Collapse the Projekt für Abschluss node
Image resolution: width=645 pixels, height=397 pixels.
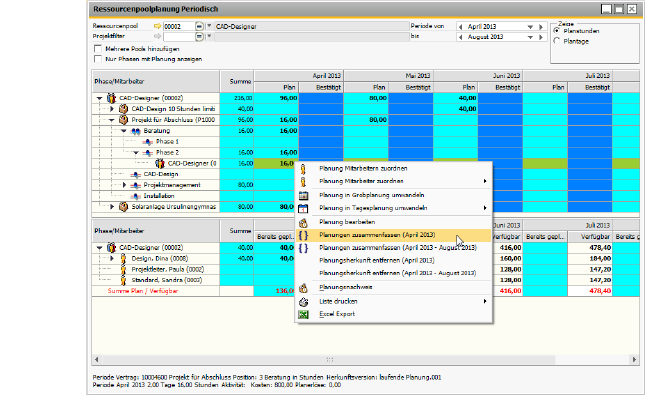click(111, 120)
